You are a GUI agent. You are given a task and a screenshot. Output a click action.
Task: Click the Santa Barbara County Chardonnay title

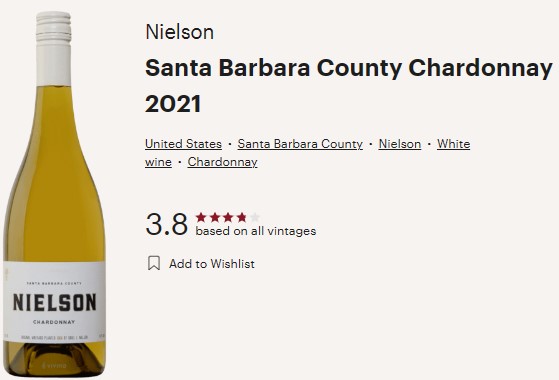(349, 68)
